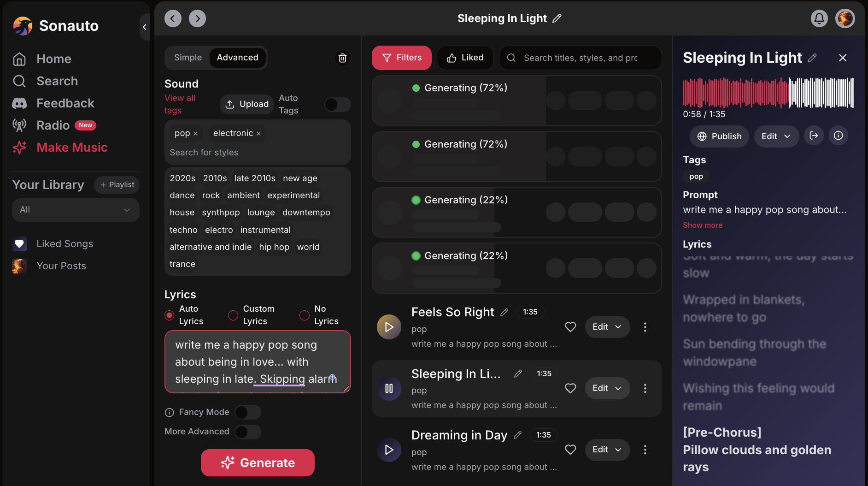
Task: Expand Edit dropdown for Dreaming in Day
Action: [607, 450]
